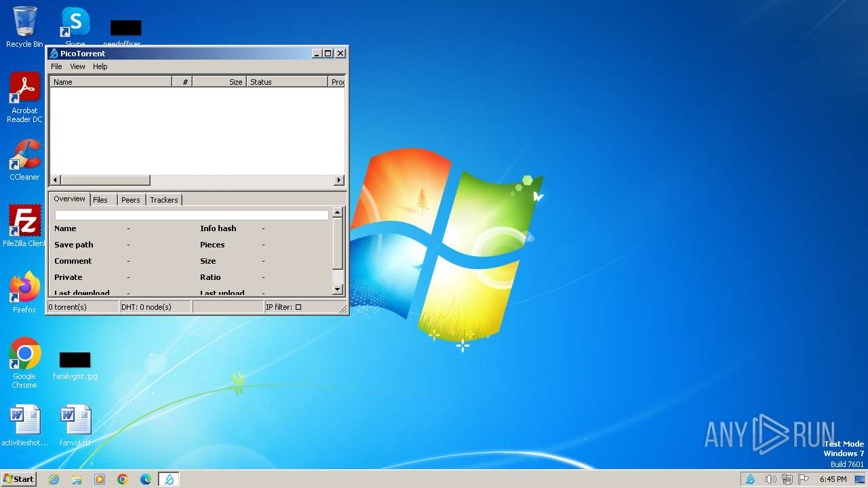Click the Show Desktop tray icon

(860, 479)
